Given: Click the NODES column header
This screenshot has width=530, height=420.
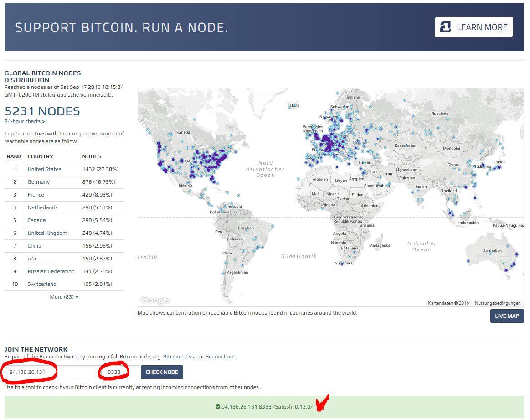Looking at the screenshot, I should [91, 156].
